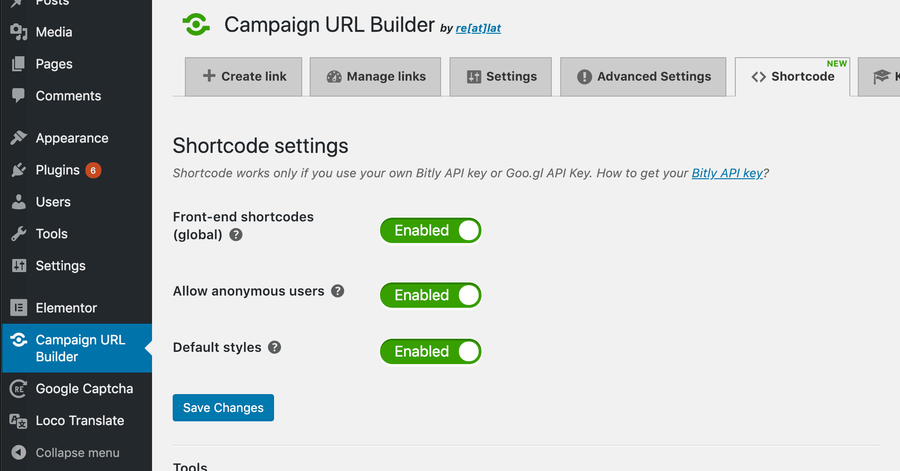Open help tooltip for Front-end shortcodes
Viewport: 900px width, 471px height.
point(236,235)
